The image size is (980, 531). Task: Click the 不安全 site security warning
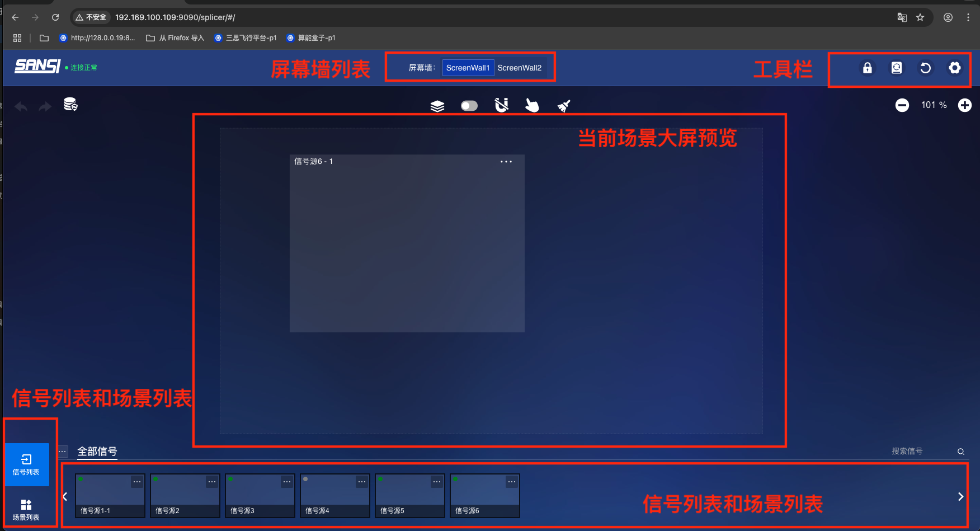coord(91,17)
